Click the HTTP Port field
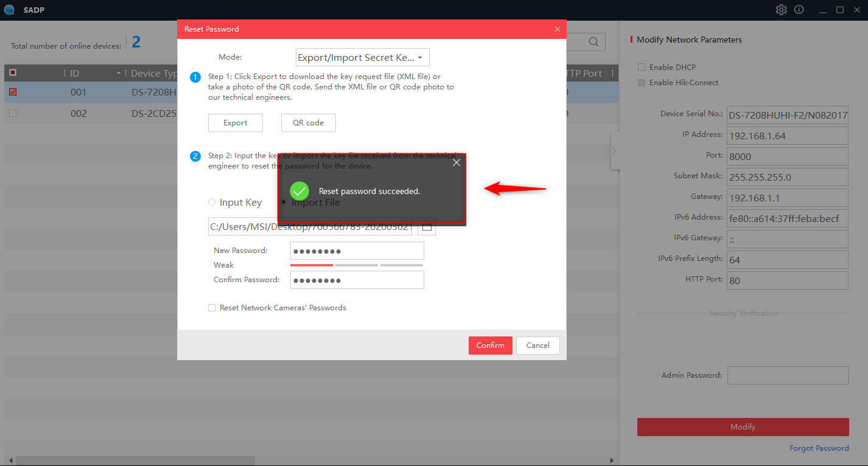Viewport: 868px width, 466px height. 788,280
